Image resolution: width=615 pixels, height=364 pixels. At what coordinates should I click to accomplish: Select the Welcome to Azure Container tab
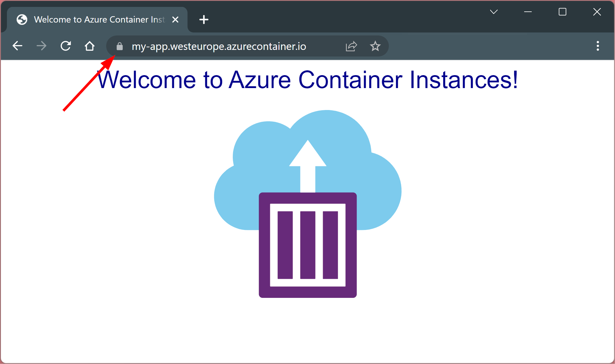(99, 20)
